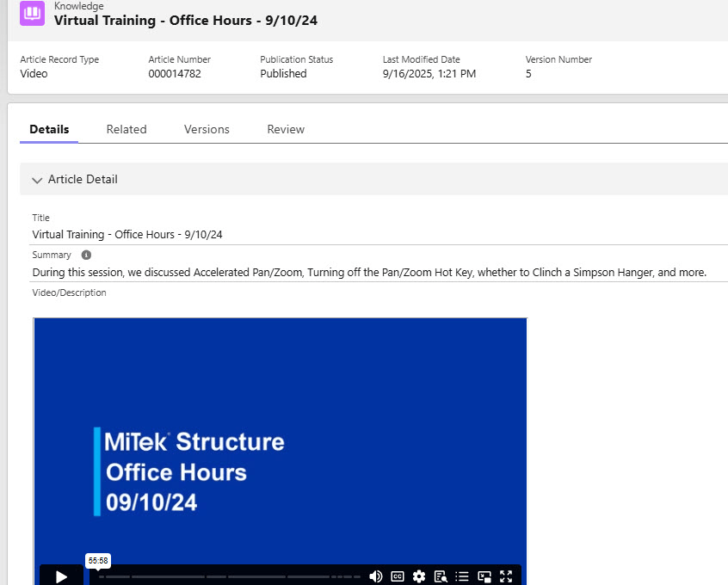The width and height of the screenshot is (728, 585).
Task: Click the Summary info icon
Action: (x=86, y=256)
